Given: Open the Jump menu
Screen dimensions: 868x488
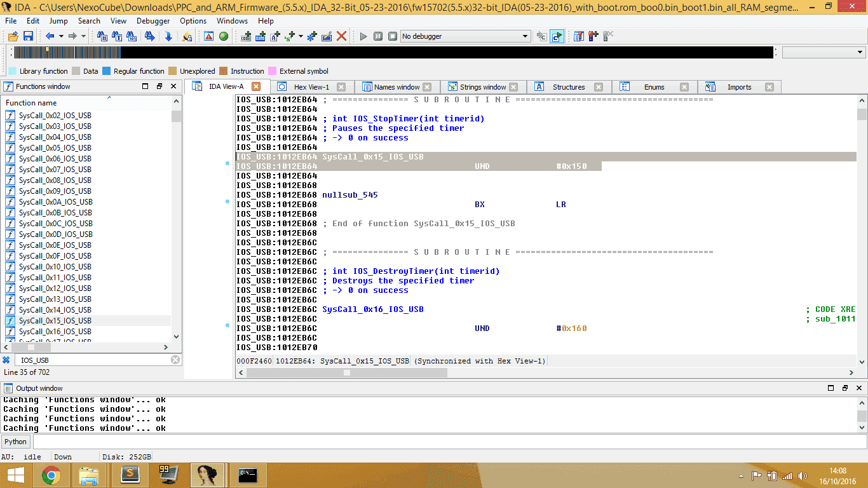Looking at the screenshot, I should point(58,21).
